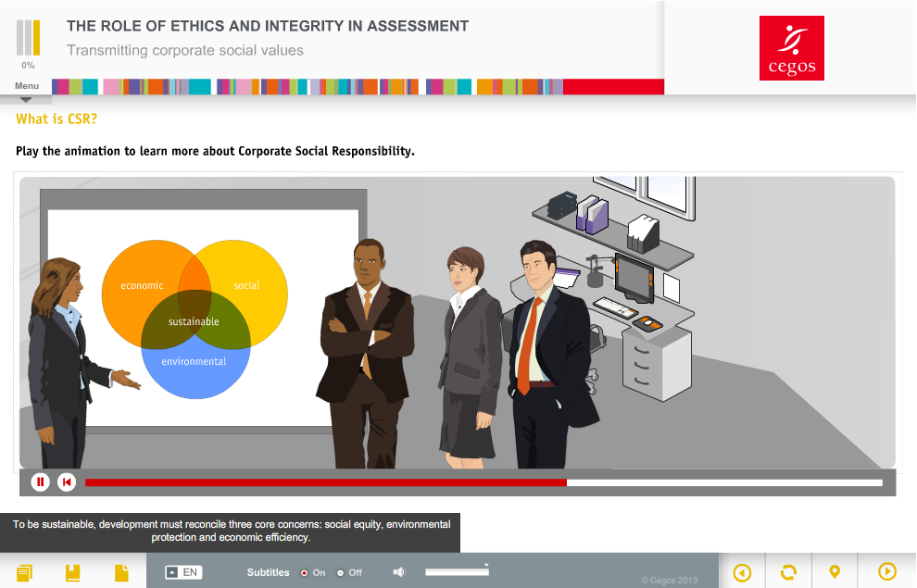This screenshot has height=588, width=917.
Task: Pause the CSR animation
Action: [x=40, y=482]
